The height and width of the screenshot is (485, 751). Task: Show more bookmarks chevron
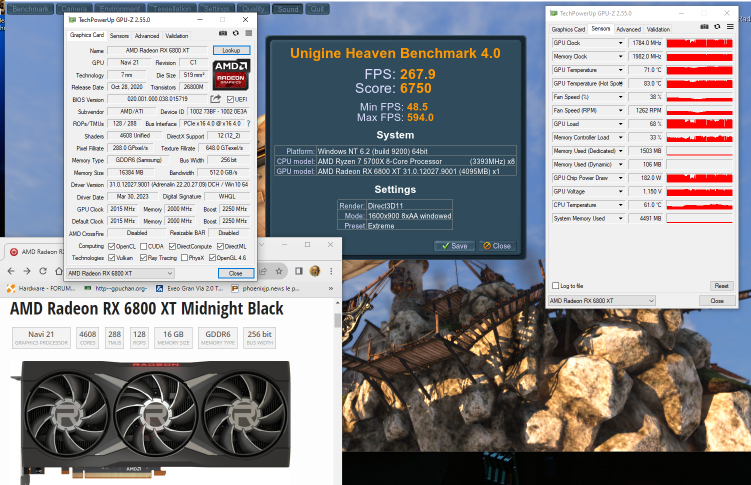click(330, 289)
